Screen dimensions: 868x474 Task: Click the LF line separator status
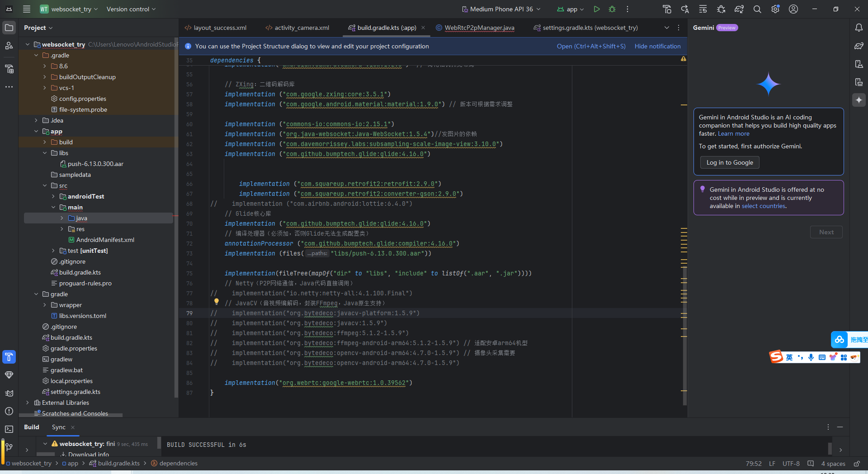click(x=772, y=464)
